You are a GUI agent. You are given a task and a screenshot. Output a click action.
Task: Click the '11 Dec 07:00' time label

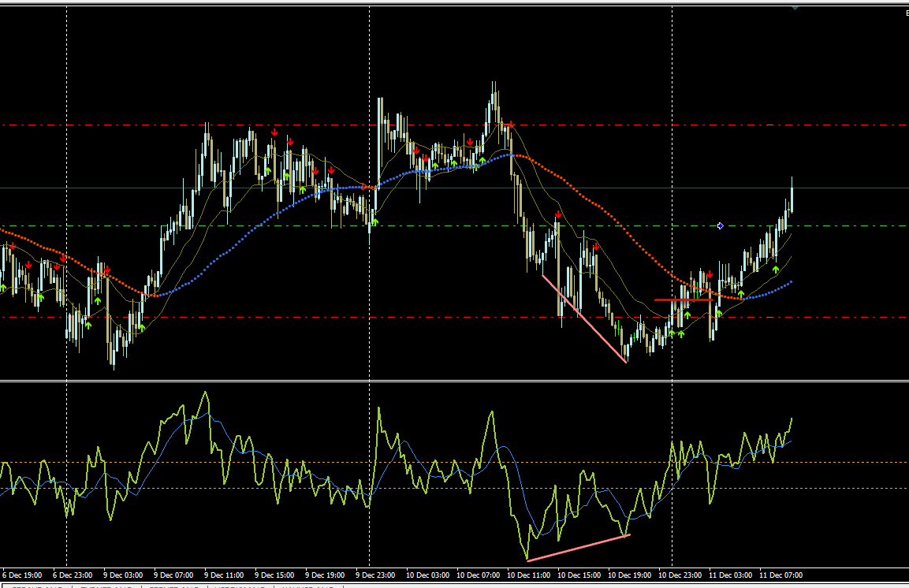pyautogui.click(x=780, y=575)
